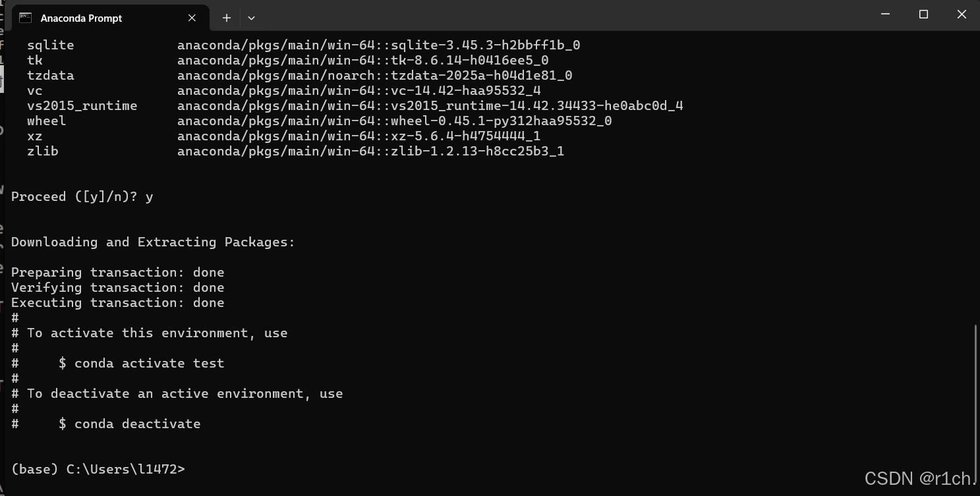
Task: Close the Anaconda Prompt tab
Action: [192, 18]
